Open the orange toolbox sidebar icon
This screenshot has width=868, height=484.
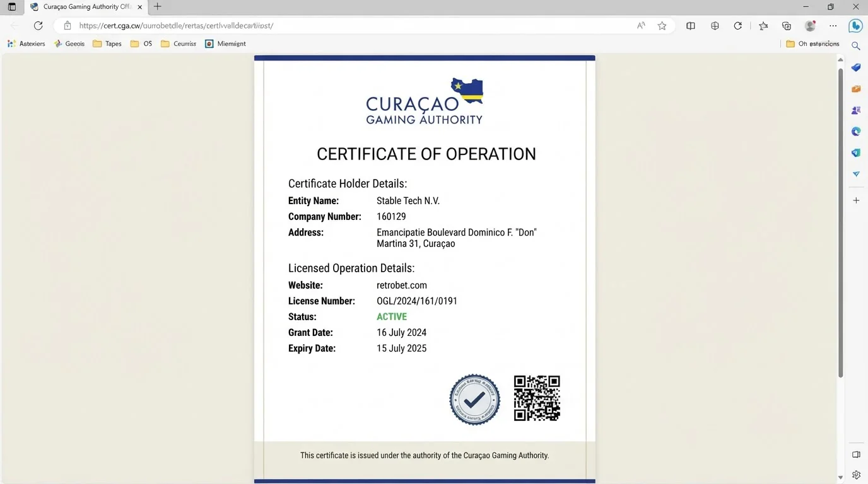coord(856,89)
